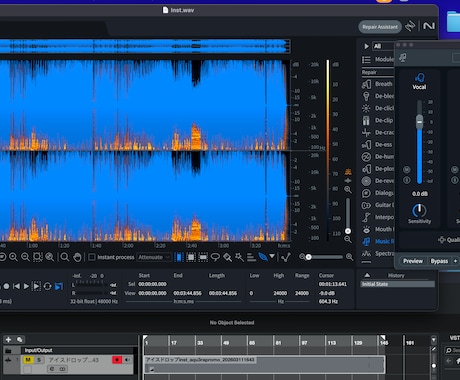Toggle Solo on the アイスドロップ track

(x=39, y=360)
